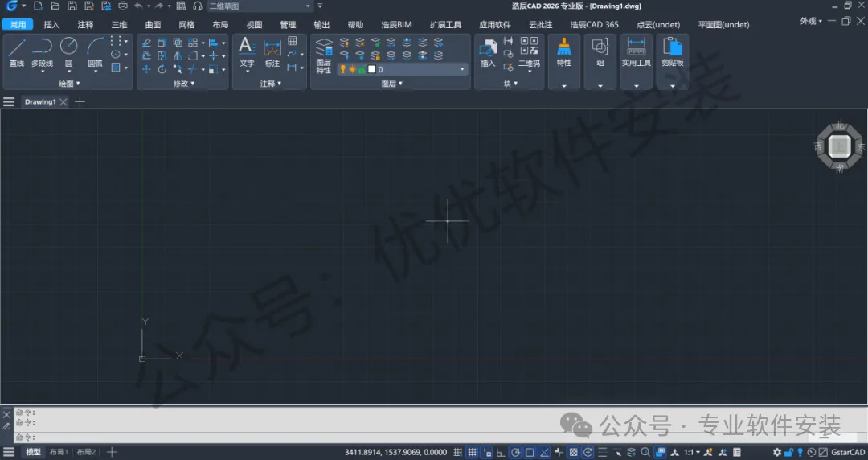
Task: Expand the 块 panel
Action: [510, 84]
